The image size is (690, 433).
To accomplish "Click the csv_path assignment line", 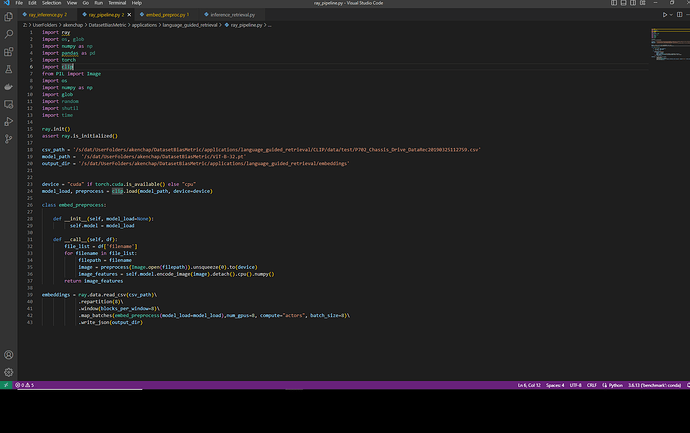I will [x=261, y=150].
